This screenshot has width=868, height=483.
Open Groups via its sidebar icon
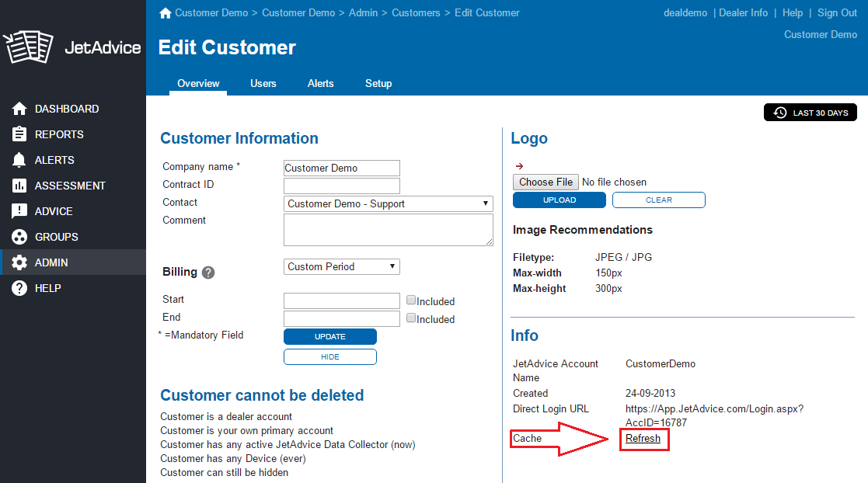coord(19,237)
